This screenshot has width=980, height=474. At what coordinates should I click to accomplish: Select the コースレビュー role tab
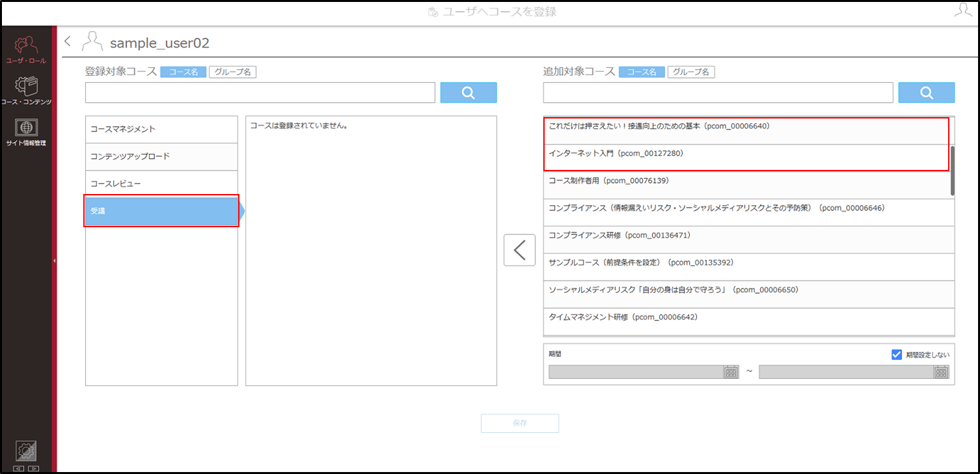click(161, 184)
